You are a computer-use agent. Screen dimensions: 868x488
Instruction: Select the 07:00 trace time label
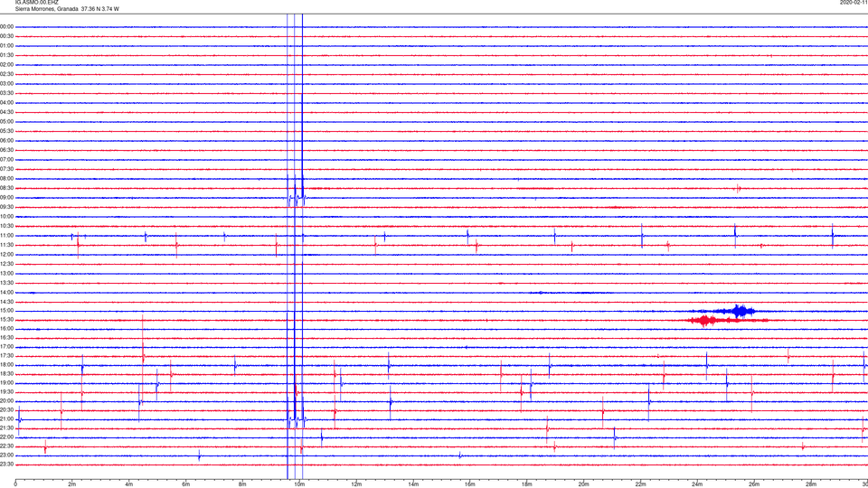click(x=7, y=159)
